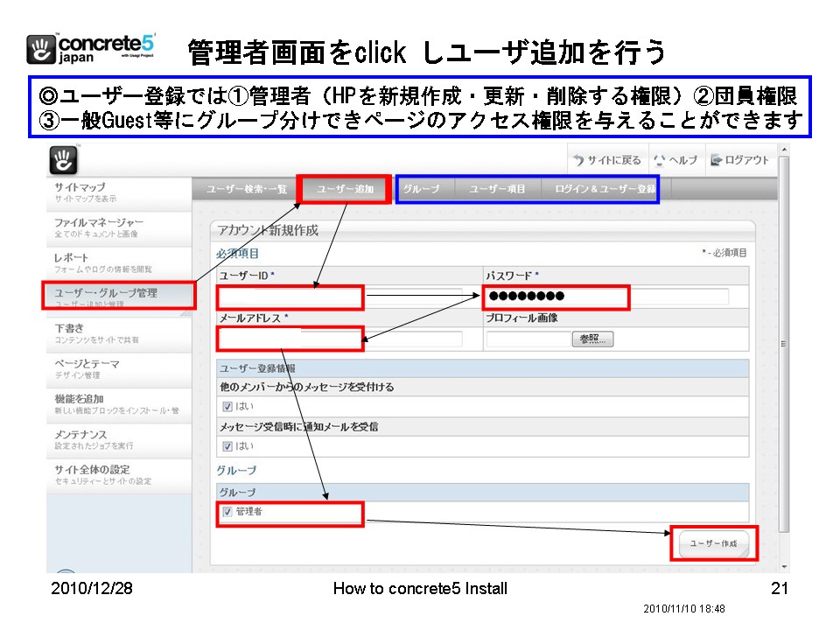Toggle はい under メッセージを受付ける
840x630 pixels.
(227, 407)
